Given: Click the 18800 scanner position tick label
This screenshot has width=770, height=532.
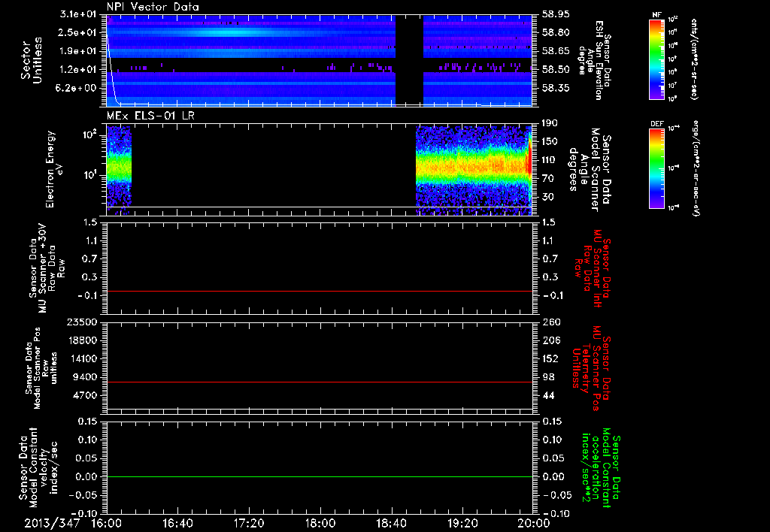Looking at the screenshot, I should tap(83, 340).
